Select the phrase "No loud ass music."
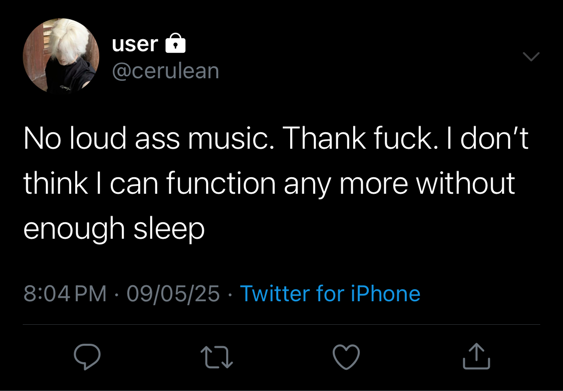The height and width of the screenshot is (391, 563). click(x=146, y=138)
